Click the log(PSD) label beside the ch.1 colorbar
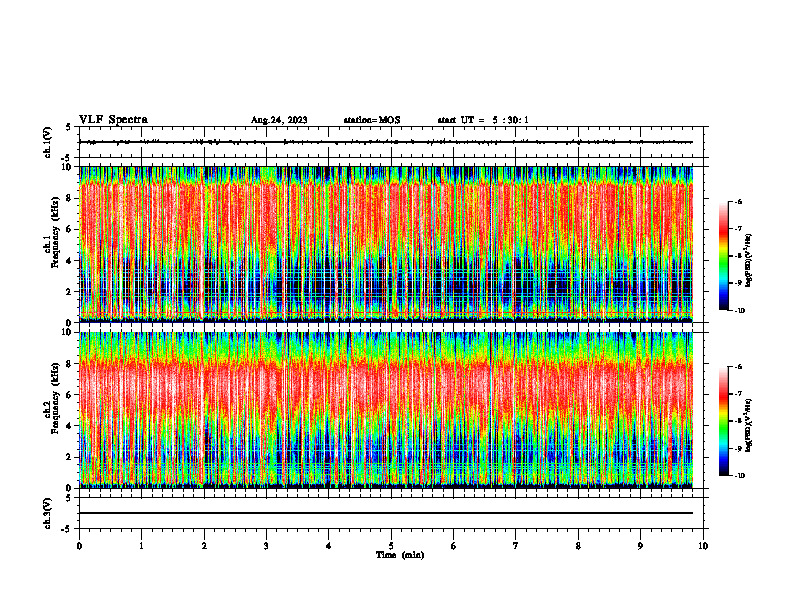The image size is (792, 612). point(749,261)
